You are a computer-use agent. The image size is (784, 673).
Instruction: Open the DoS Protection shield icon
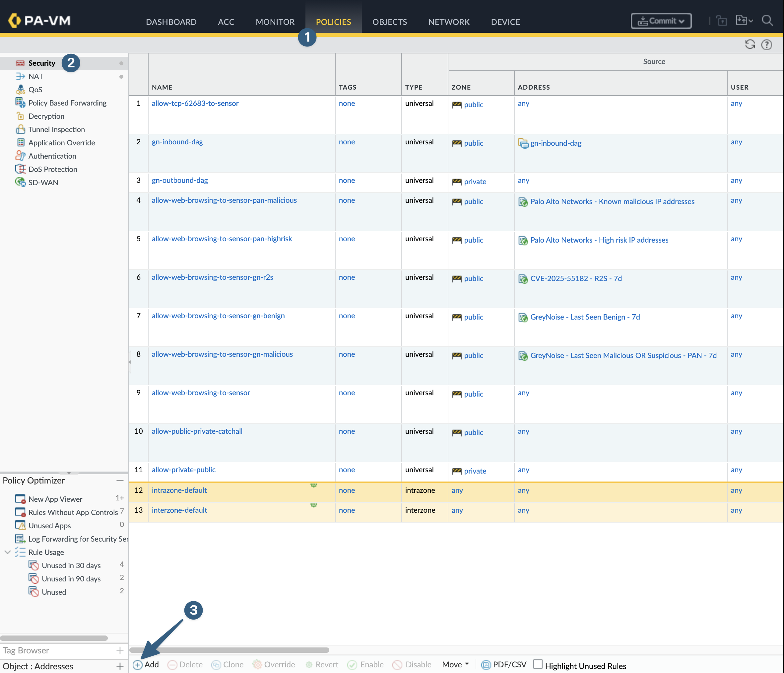click(20, 169)
